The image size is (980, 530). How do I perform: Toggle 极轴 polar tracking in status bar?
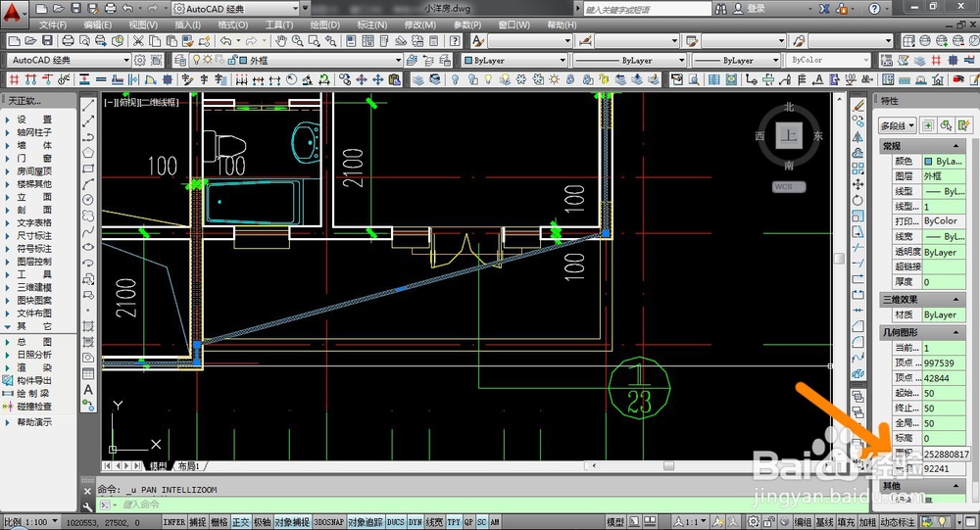263,522
